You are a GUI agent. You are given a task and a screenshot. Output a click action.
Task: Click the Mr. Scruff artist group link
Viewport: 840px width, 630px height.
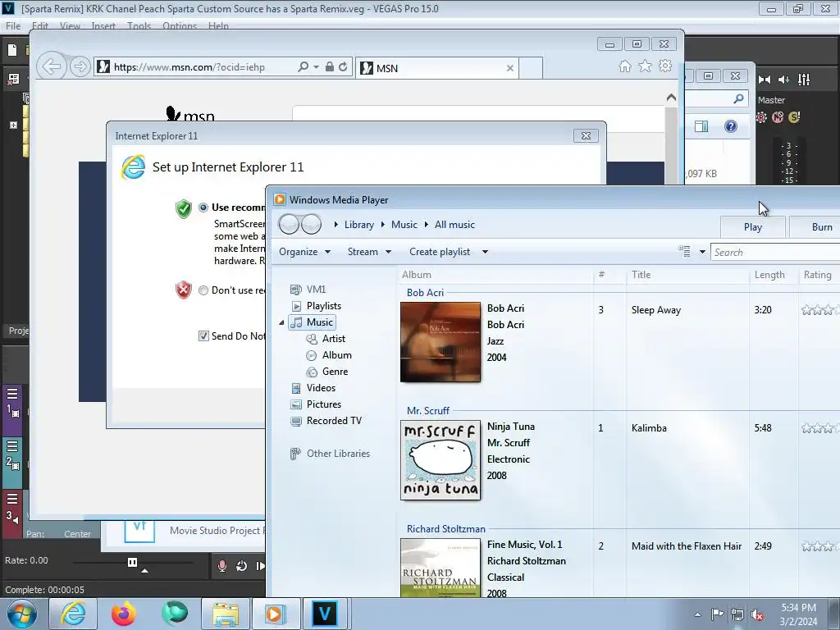(x=428, y=411)
